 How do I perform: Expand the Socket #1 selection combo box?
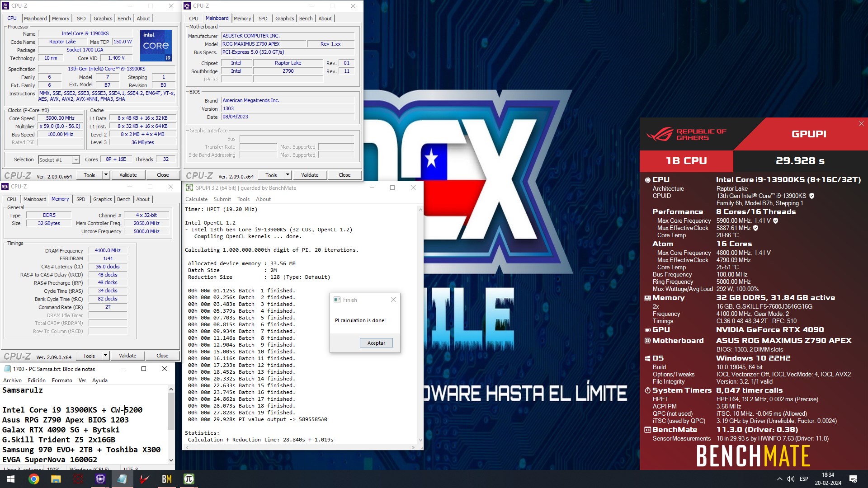coord(76,160)
